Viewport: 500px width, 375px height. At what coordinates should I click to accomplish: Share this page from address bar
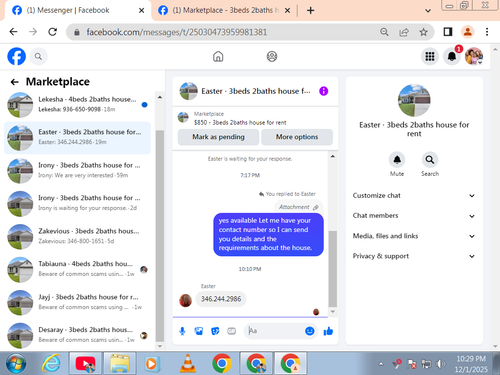pyautogui.click(x=404, y=32)
